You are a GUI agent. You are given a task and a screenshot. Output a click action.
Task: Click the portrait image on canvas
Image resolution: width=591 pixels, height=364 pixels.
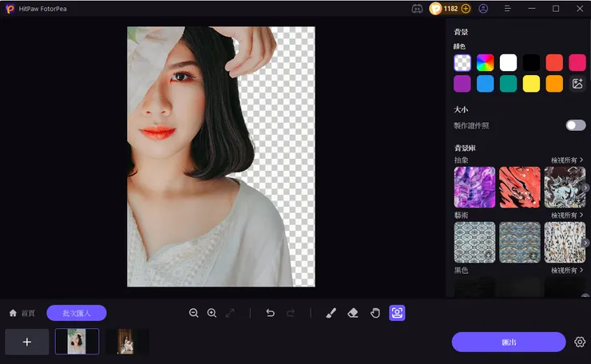point(221,156)
